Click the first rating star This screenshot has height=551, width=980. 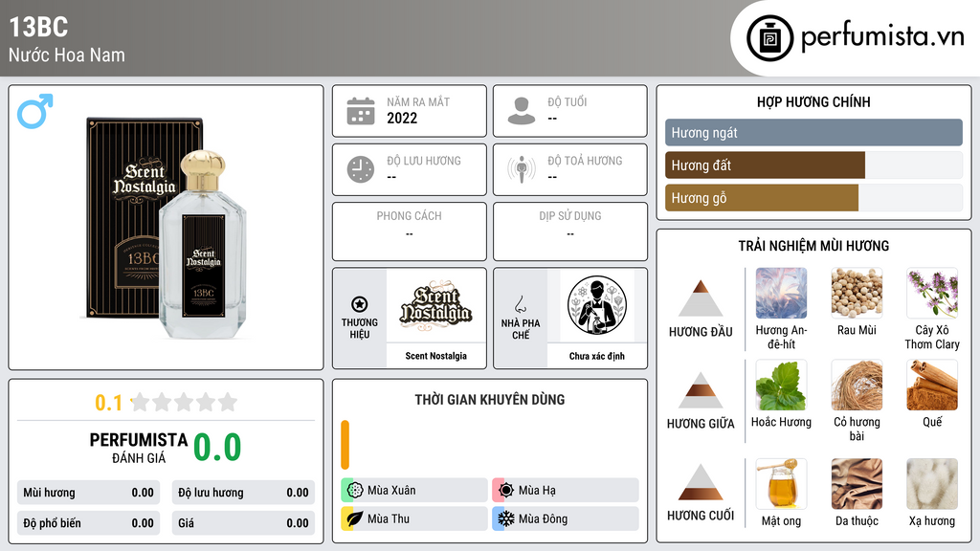click(141, 402)
